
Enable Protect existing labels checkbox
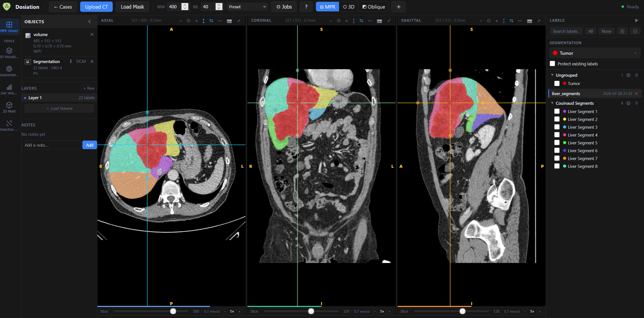pyautogui.click(x=553, y=64)
